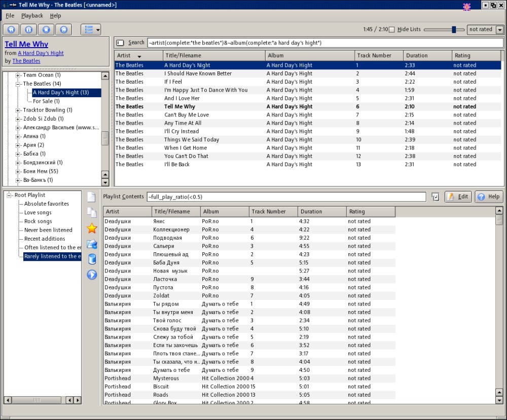Viewport: 507px width, 420px height.
Task: Select the 'Love songs' playlist
Action: click(x=38, y=213)
